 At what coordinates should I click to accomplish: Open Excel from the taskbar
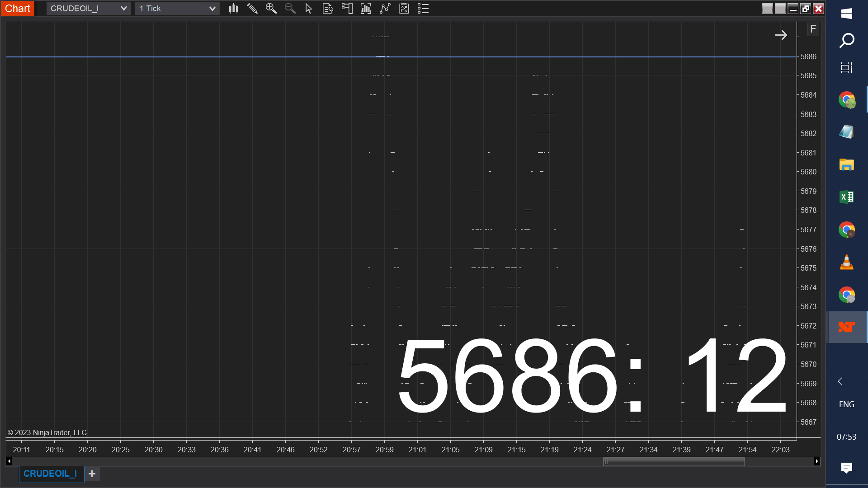(x=846, y=197)
